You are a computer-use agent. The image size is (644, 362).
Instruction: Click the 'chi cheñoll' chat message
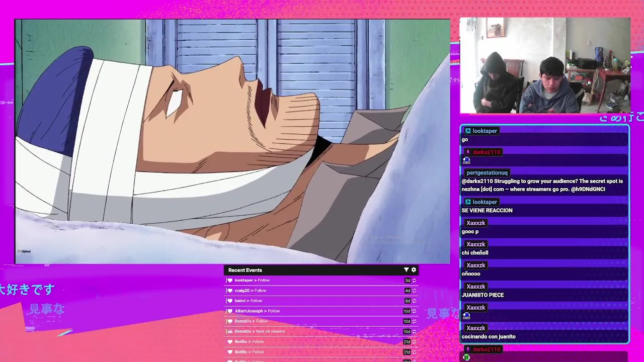tap(475, 253)
